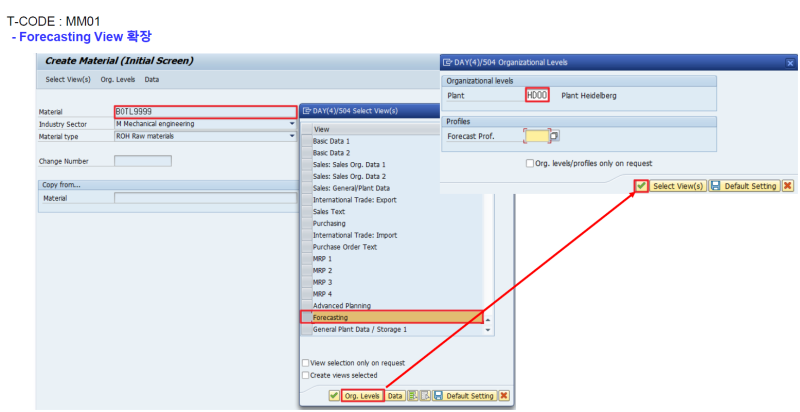Select the Advanced Planning row checkbox
The image size is (800, 412).
click(x=306, y=305)
